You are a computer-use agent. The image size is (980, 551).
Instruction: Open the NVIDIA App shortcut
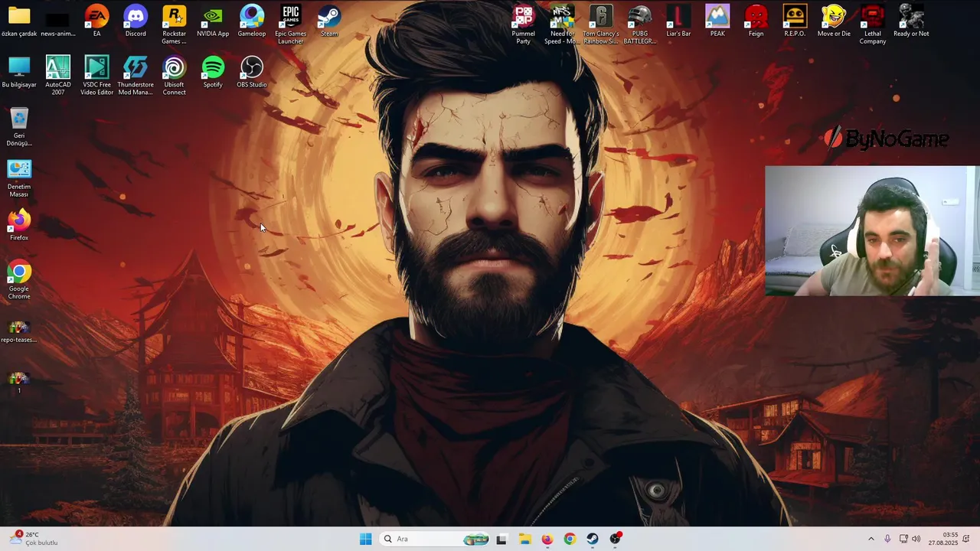click(x=213, y=21)
